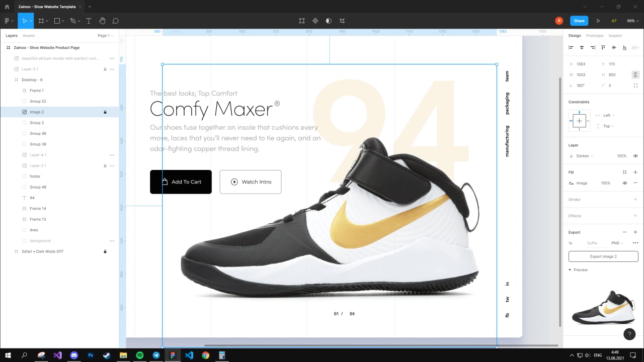Click the Mask icon in toolbar
Viewport: 644px width, 362px height.
click(x=329, y=21)
